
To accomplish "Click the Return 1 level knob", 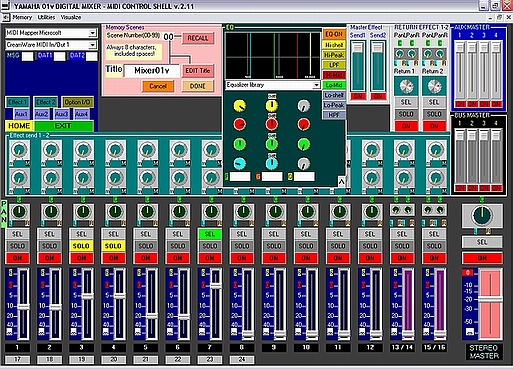I will pos(406,86).
